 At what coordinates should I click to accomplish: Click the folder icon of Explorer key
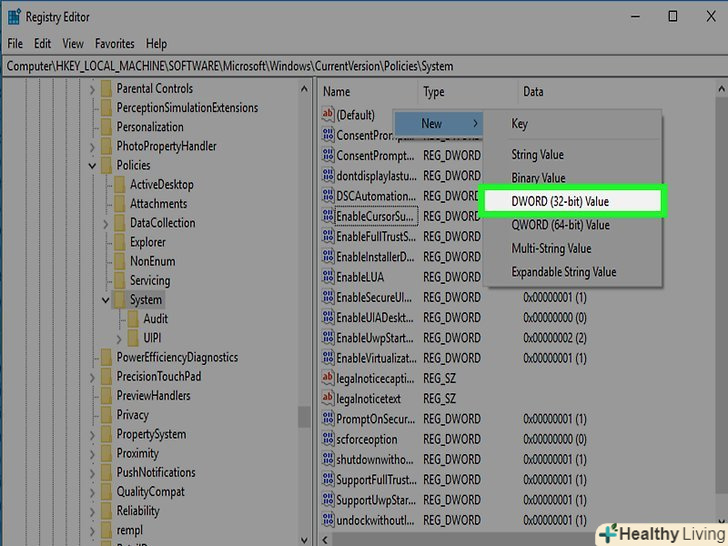click(120, 242)
